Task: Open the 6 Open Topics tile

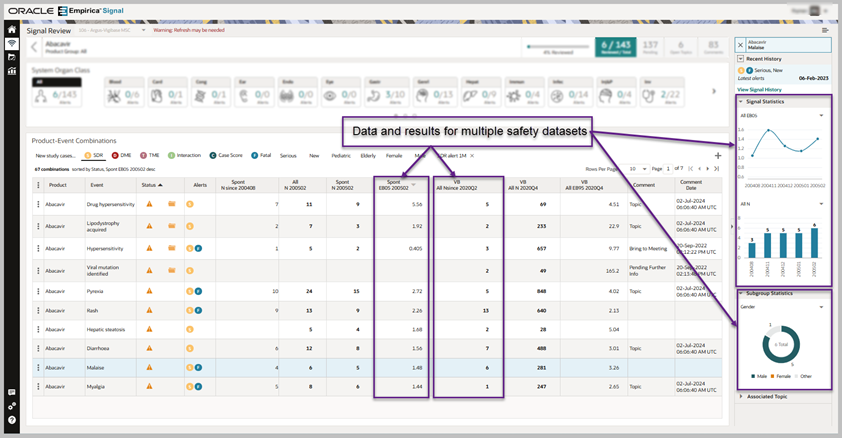Action: [680, 47]
